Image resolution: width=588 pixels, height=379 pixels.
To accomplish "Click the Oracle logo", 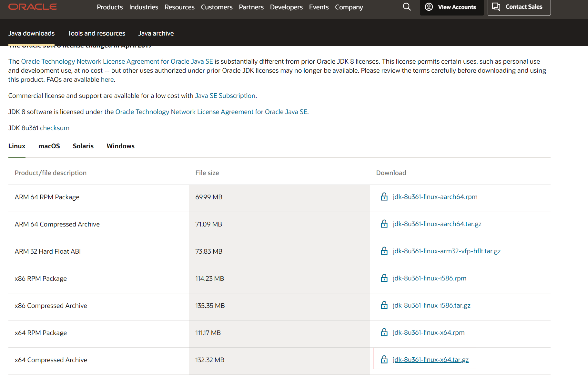I will 33,7.
